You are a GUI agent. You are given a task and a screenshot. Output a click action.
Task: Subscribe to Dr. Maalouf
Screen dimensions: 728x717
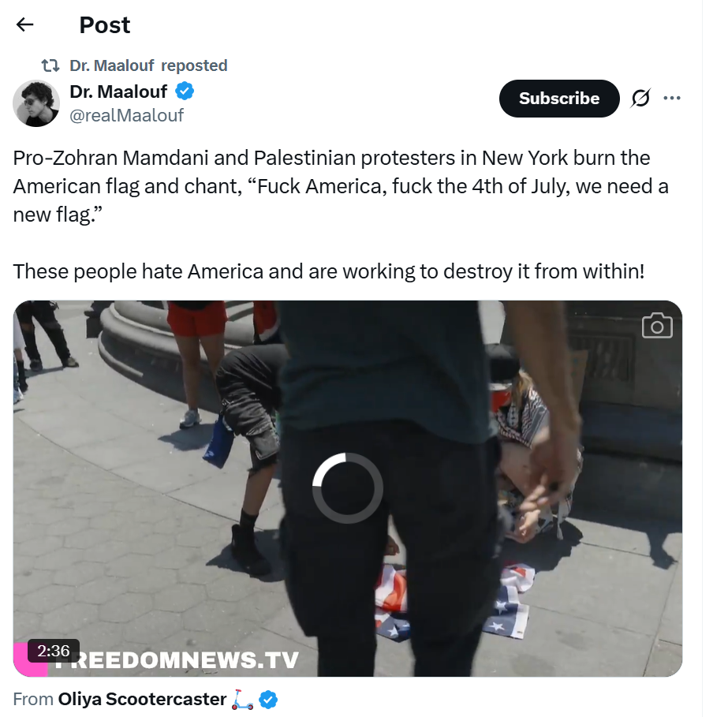pyautogui.click(x=559, y=99)
